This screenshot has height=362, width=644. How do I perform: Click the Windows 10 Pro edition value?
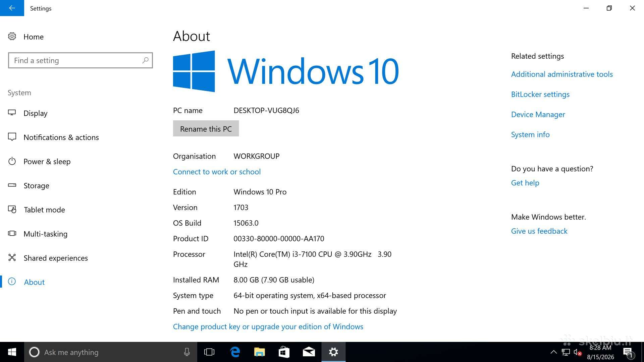point(260,192)
